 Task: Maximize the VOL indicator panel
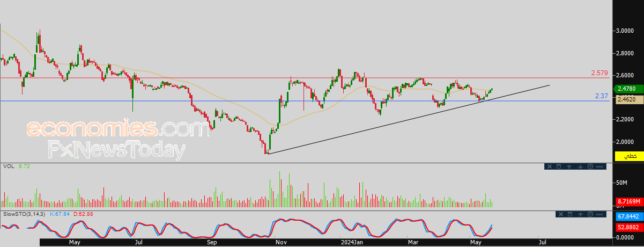click(559, 166)
